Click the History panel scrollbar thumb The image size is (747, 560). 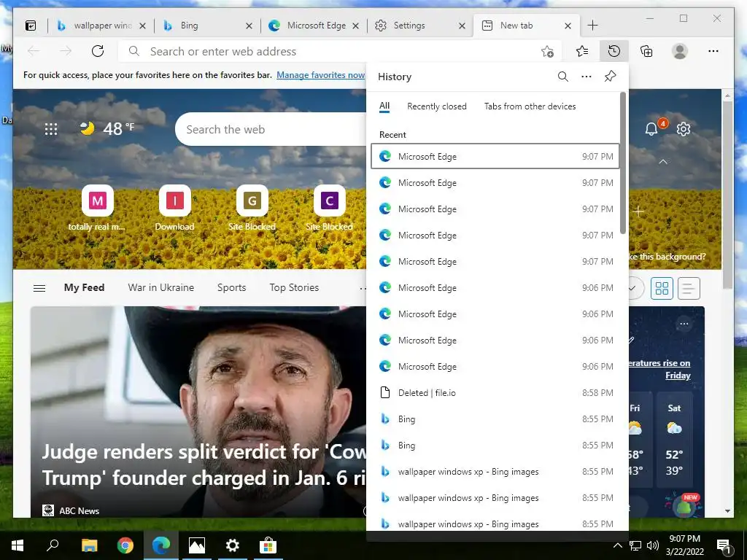[623, 164]
